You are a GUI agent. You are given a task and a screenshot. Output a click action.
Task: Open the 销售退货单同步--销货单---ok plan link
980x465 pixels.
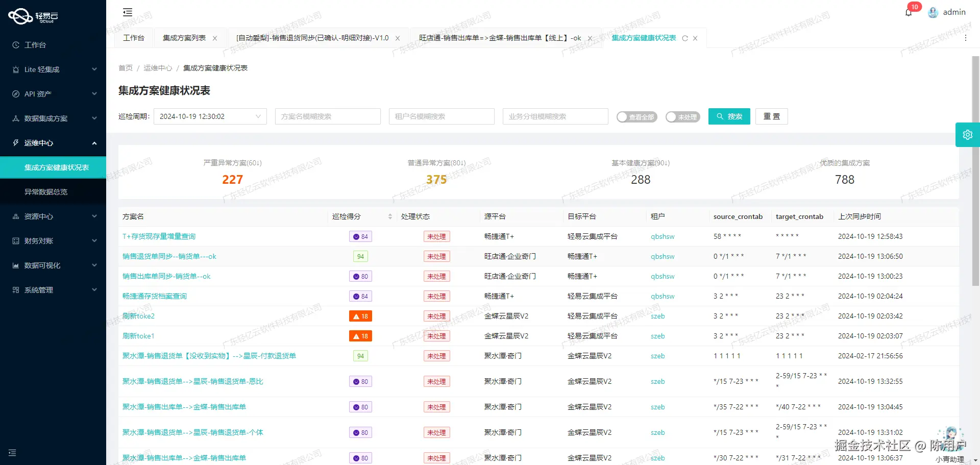(168, 256)
